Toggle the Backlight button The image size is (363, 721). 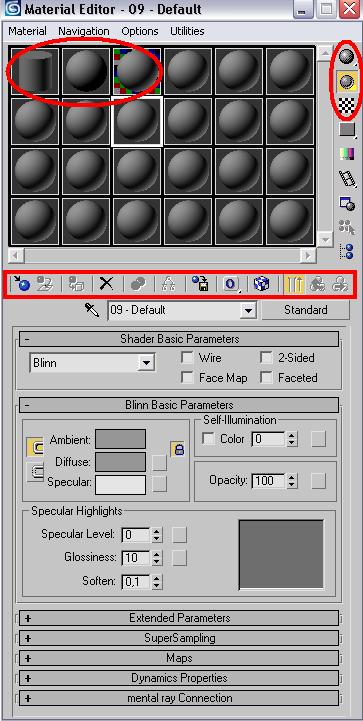point(347,81)
